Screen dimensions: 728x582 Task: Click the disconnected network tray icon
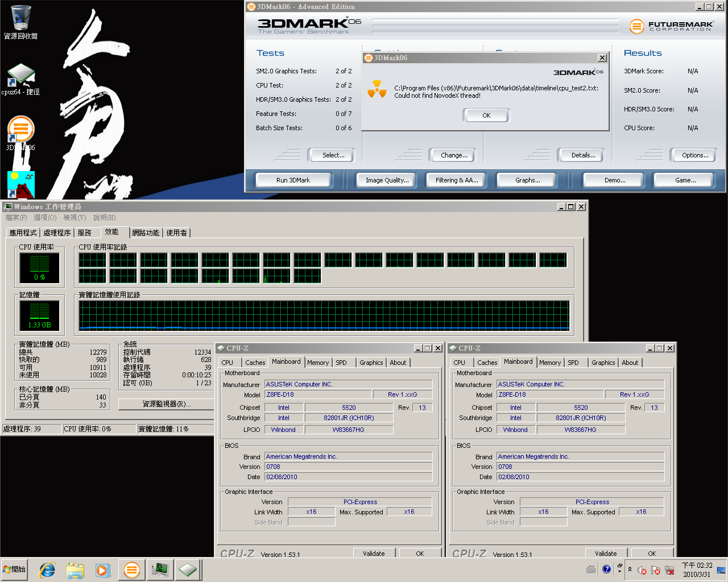[669, 570]
